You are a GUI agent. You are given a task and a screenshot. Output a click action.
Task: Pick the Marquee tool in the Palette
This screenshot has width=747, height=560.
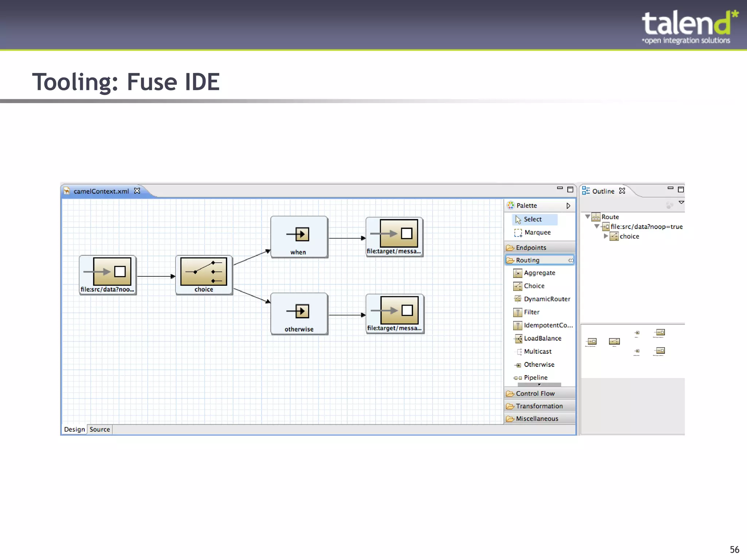pyautogui.click(x=533, y=233)
